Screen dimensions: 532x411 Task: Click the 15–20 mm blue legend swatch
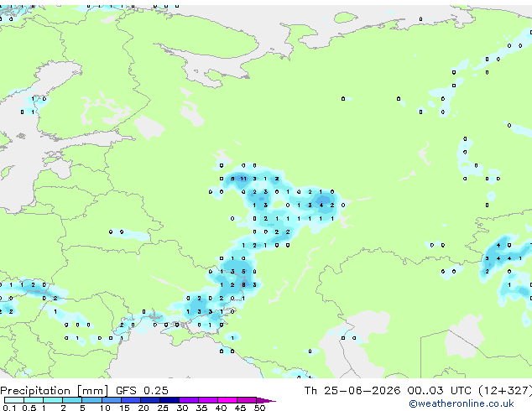tap(131, 400)
